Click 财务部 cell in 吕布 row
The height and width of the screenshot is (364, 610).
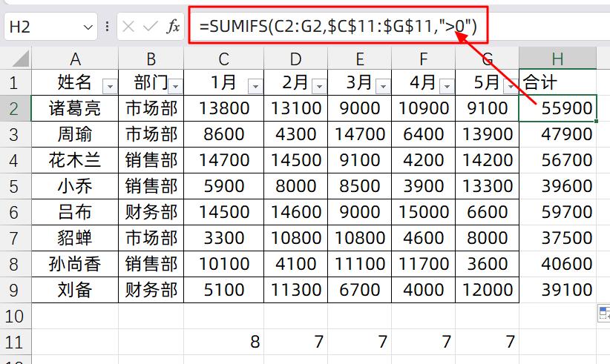[151, 212]
